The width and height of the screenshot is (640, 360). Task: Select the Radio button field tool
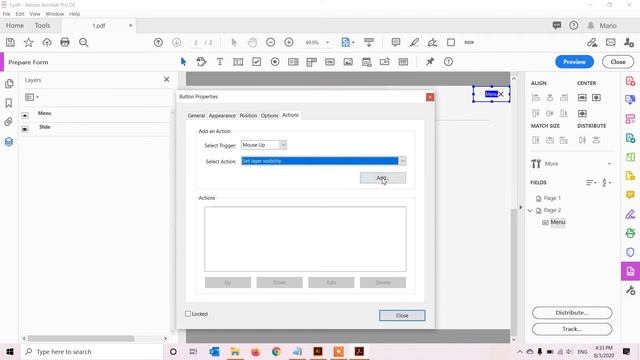pos(275,62)
